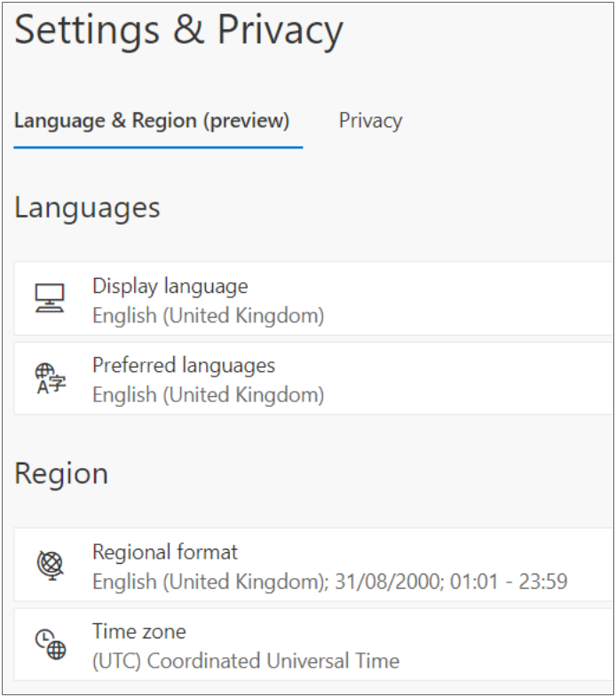The height and width of the screenshot is (697, 616).
Task: Select the Language & Region (preview) tab
Action: coord(152,121)
